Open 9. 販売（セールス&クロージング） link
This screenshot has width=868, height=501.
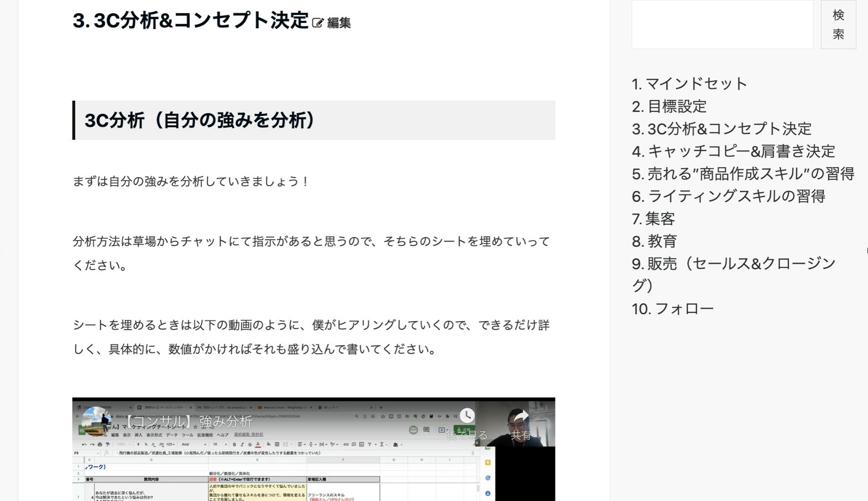[733, 264]
